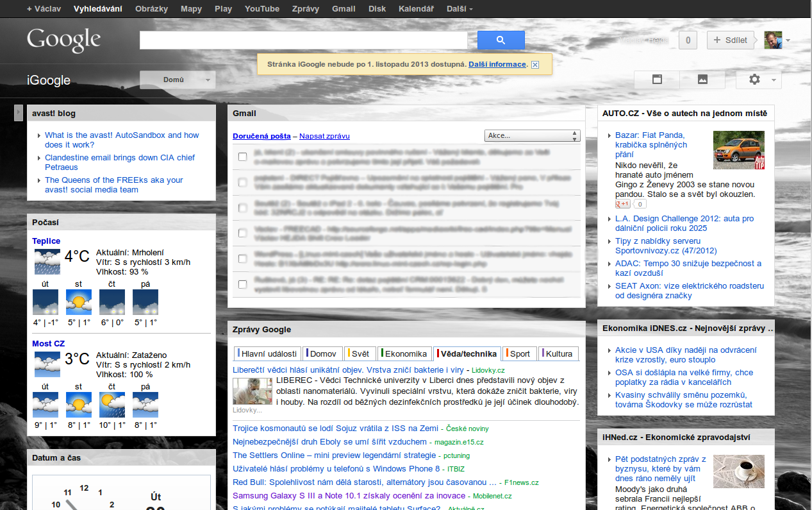Switch to Kultura news tab

click(x=558, y=353)
